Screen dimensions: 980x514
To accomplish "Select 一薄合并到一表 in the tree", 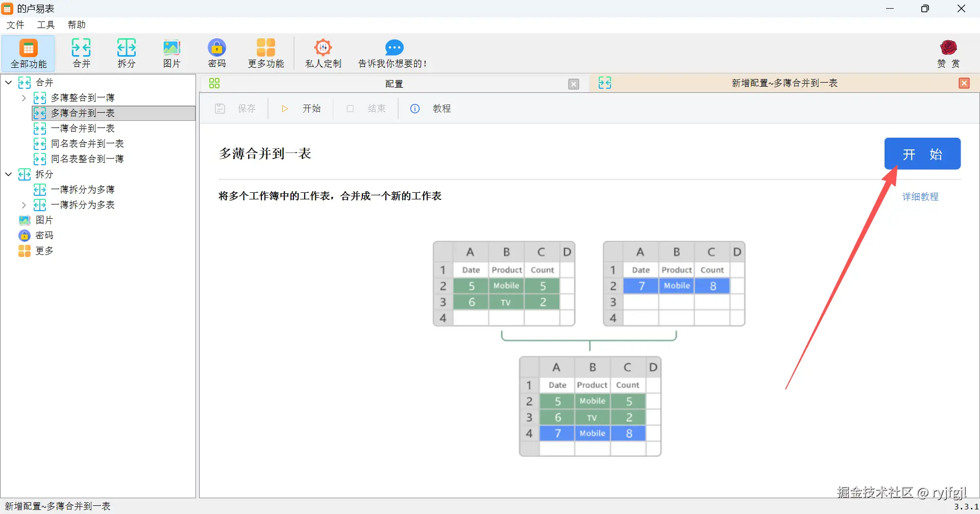I will 83,128.
